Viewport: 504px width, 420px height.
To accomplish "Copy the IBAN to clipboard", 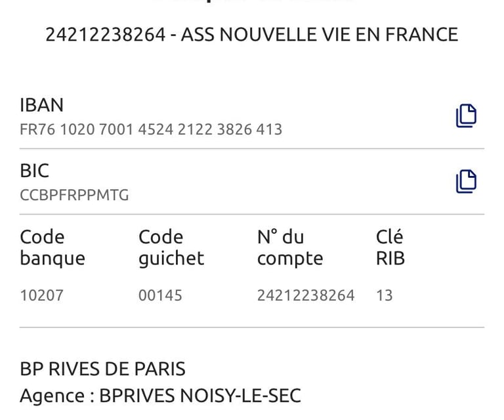I will 466,115.
